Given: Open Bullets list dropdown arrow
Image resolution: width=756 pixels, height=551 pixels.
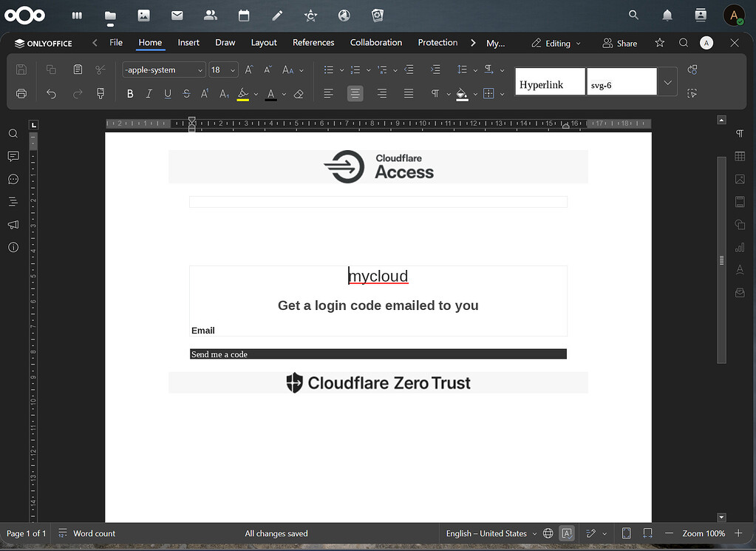Looking at the screenshot, I should pos(342,70).
